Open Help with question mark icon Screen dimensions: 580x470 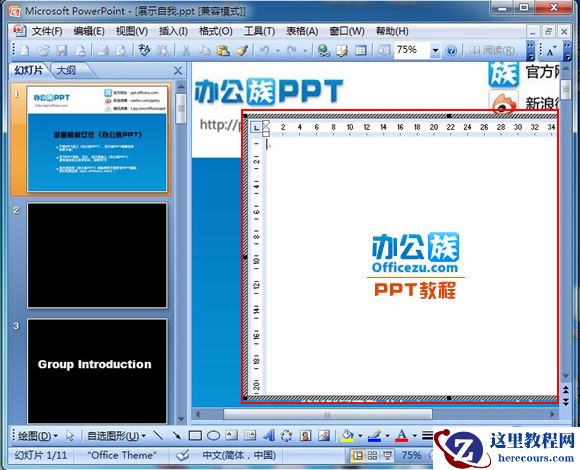point(451,50)
